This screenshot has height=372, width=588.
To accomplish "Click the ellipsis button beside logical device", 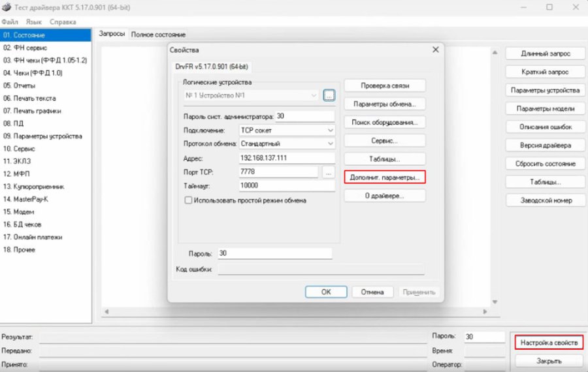I will tap(329, 95).
